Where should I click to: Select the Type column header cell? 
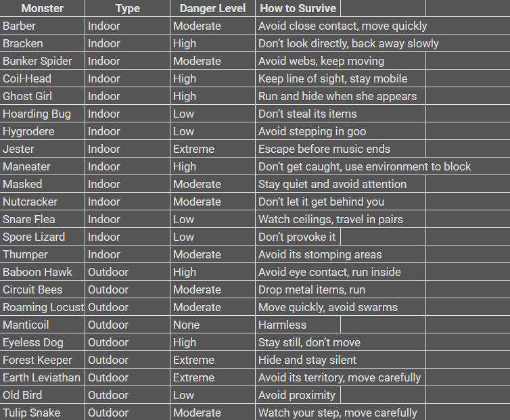pos(127,8)
